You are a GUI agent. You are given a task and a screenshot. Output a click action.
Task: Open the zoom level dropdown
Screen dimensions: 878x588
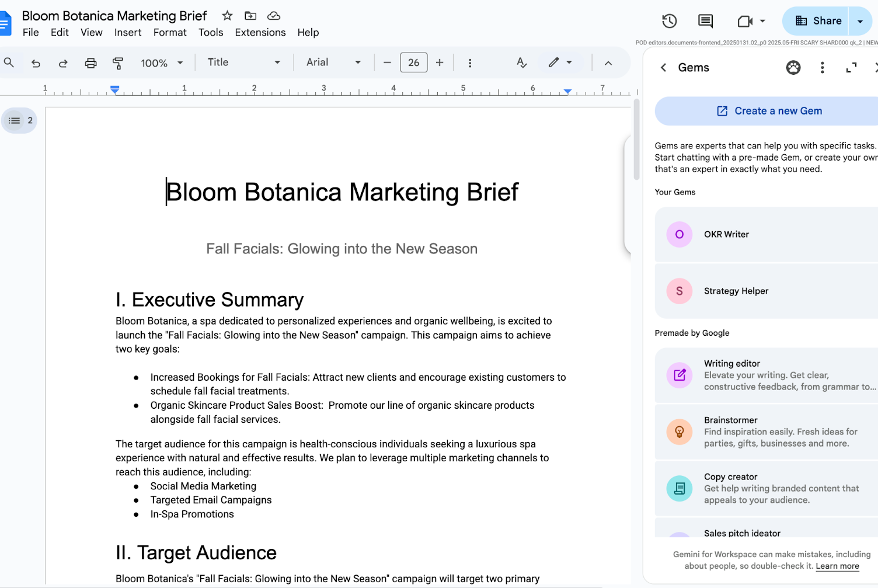coord(162,62)
